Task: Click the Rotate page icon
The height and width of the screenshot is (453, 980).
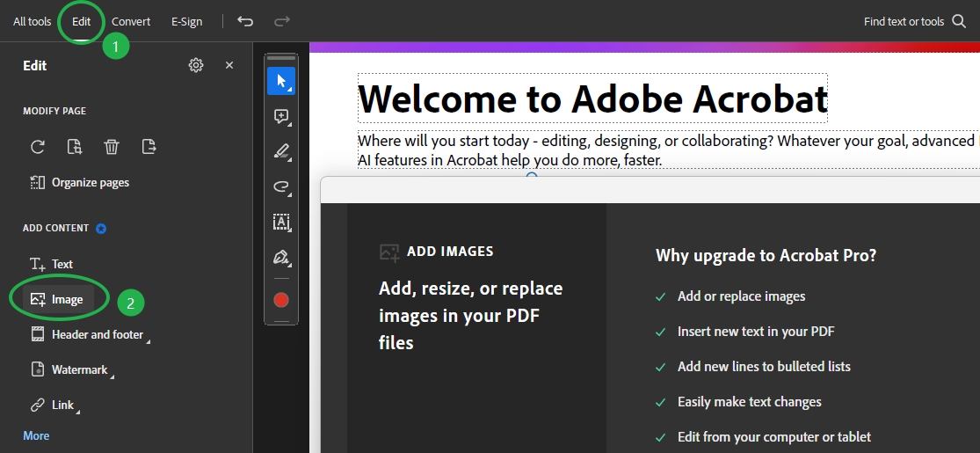Action: (x=38, y=147)
